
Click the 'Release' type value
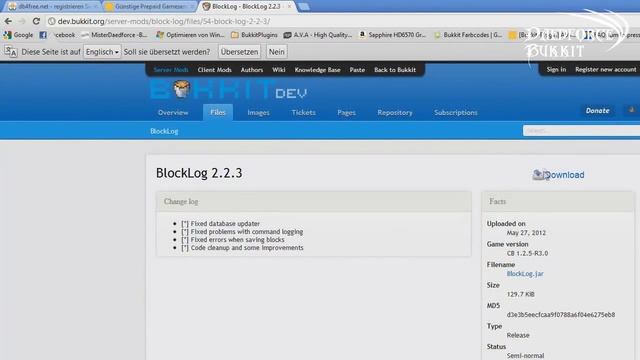pyautogui.click(x=518, y=335)
